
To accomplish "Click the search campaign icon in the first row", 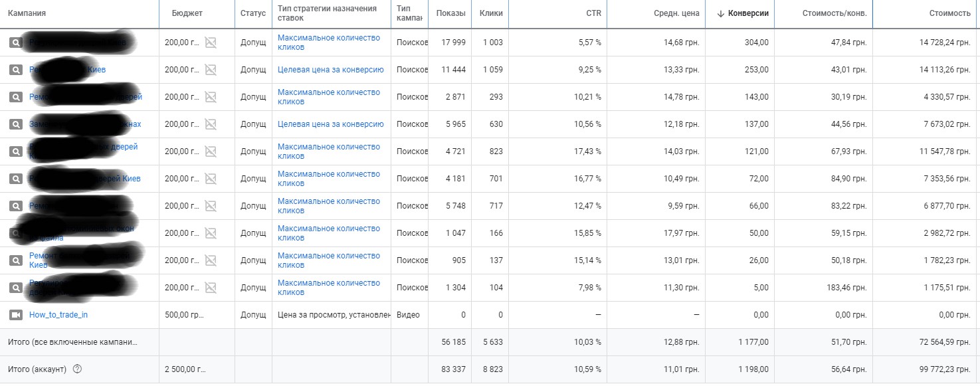I will 15,43.
